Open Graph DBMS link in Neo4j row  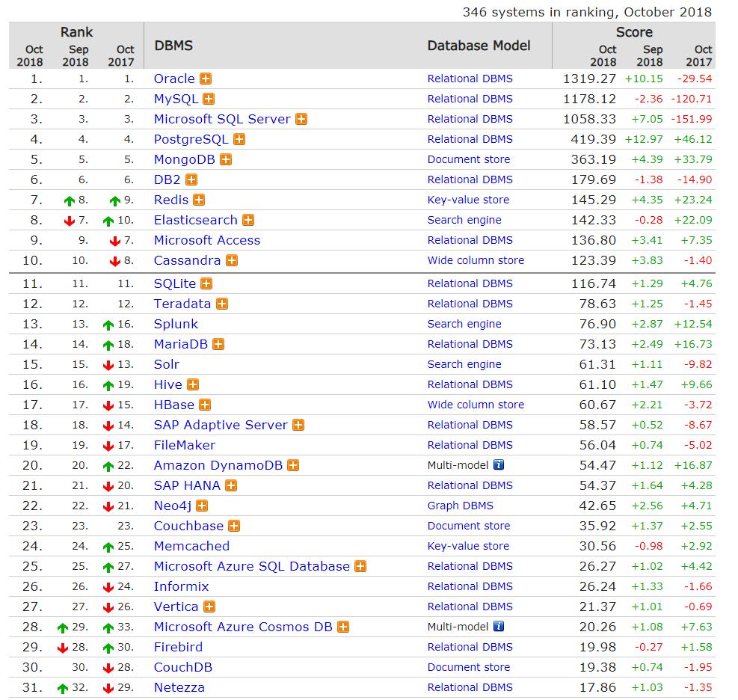pyautogui.click(x=461, y=506)
